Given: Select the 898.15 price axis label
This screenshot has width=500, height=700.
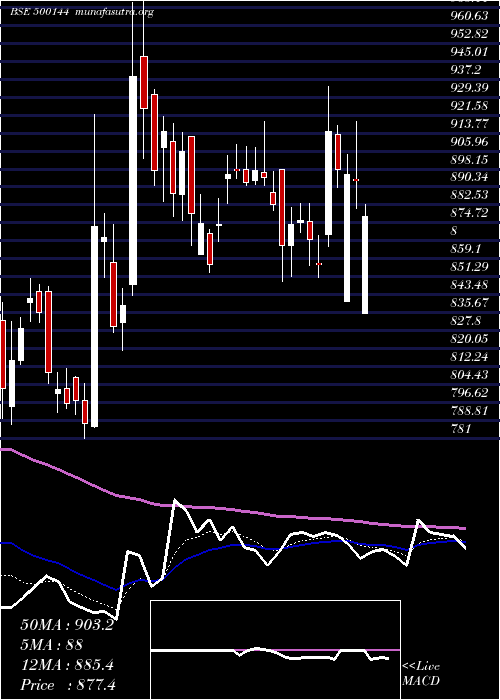Looking at the screenshot, I should tap(469, 159).
